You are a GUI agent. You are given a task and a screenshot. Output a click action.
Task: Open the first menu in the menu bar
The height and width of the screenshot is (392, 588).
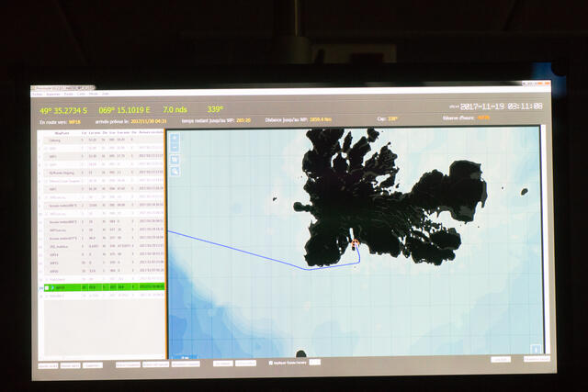(x=38, y=94)
